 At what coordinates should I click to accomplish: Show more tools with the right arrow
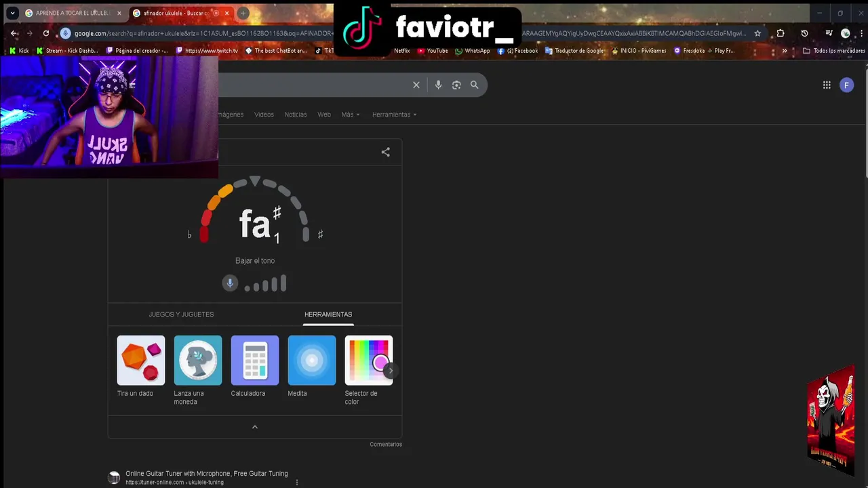(390, 371)
